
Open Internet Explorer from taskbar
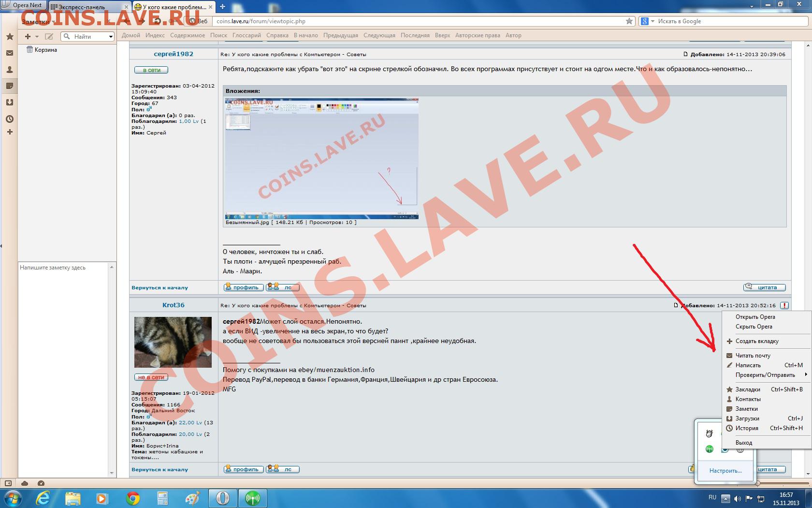coord(43,498)
